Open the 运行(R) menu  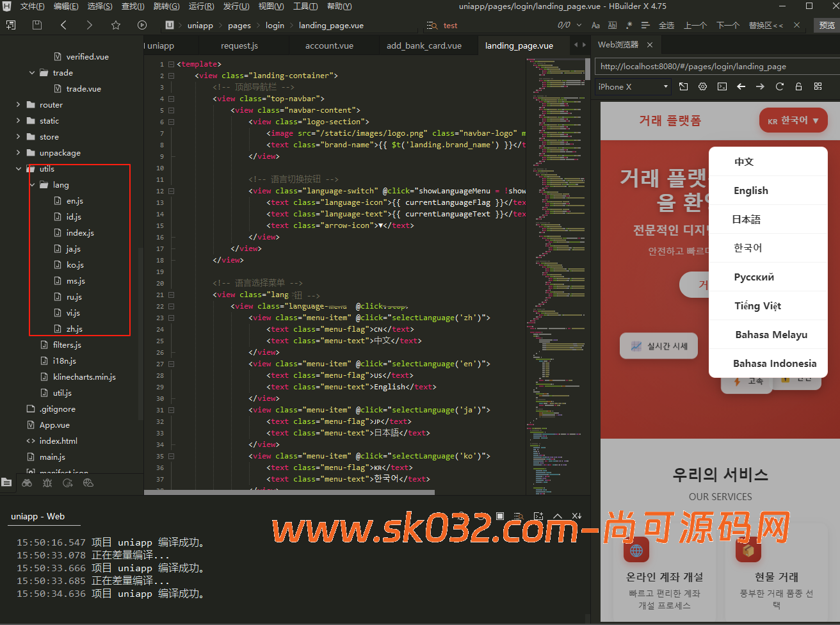(x=201, y=6)
